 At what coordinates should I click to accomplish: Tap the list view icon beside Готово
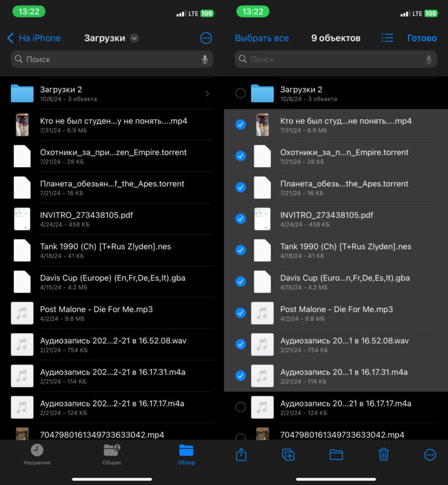(x=387, y=38)
